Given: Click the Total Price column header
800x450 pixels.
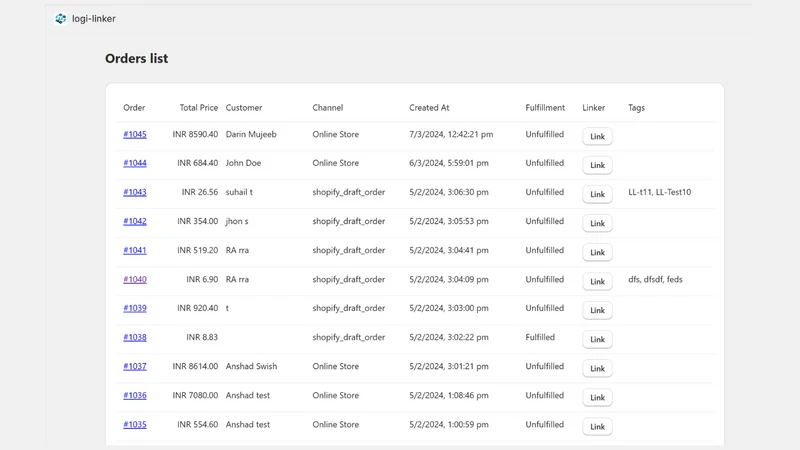Looking at the screenshot, I should coord(198,108).
